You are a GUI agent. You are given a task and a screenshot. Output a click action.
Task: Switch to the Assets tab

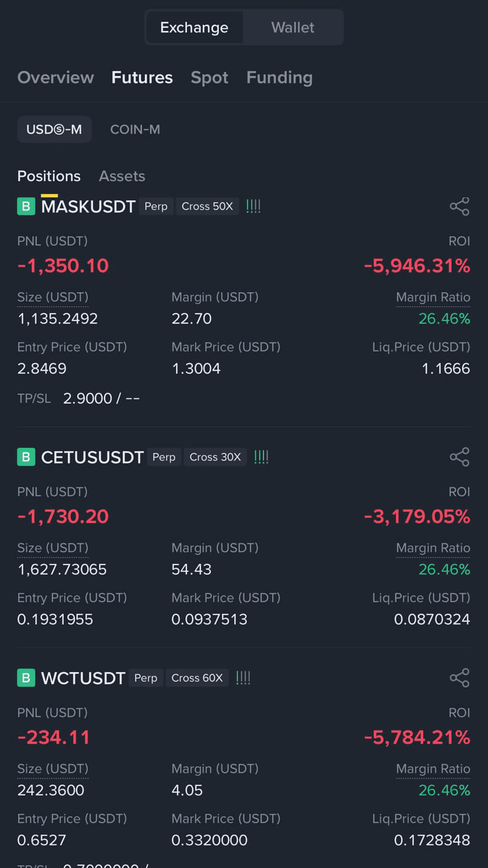[122, 176]
